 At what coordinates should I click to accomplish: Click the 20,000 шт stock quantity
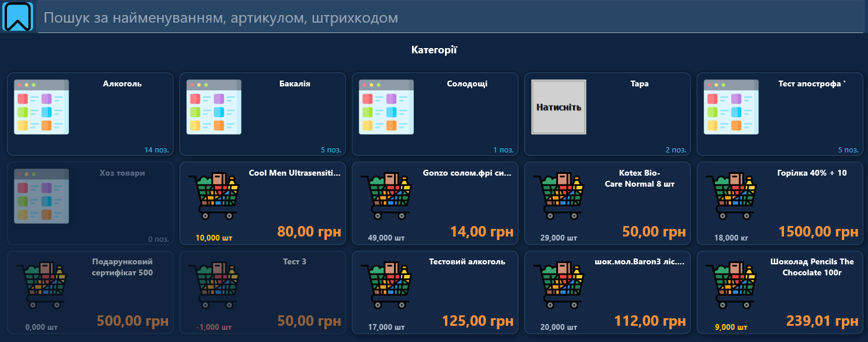pyautogui.click(x=559, y=327)
